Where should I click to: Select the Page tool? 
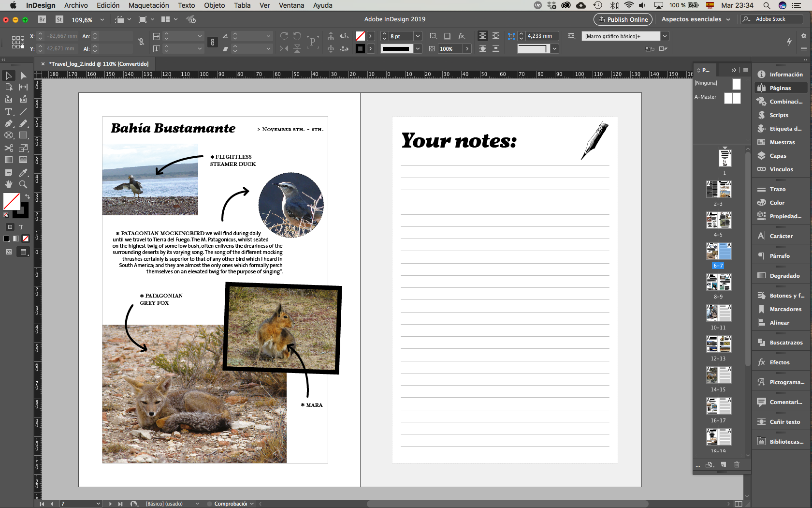coord(9,87)
